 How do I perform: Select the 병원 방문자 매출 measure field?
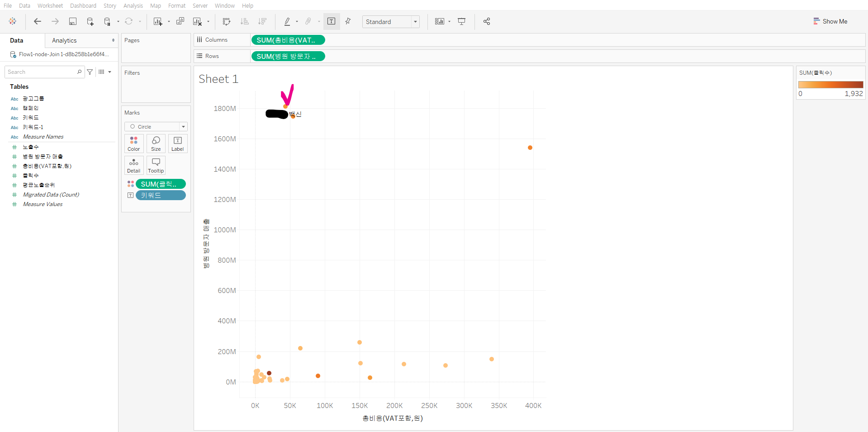[x=43, y=157]
